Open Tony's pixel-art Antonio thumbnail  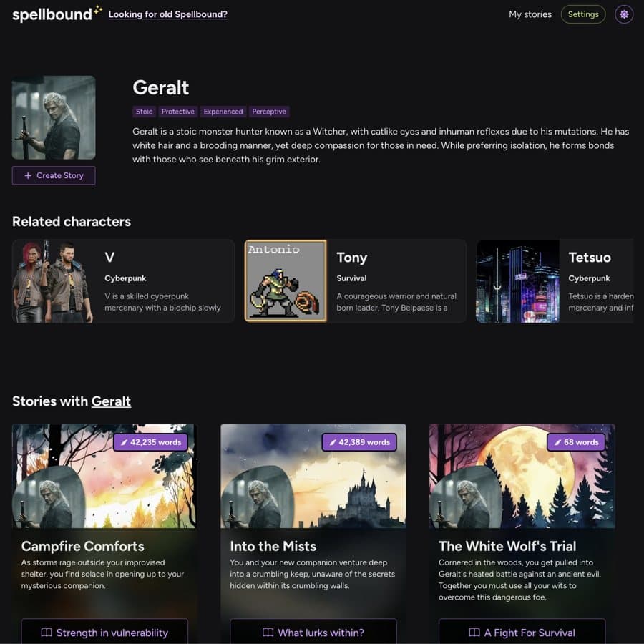286,281
